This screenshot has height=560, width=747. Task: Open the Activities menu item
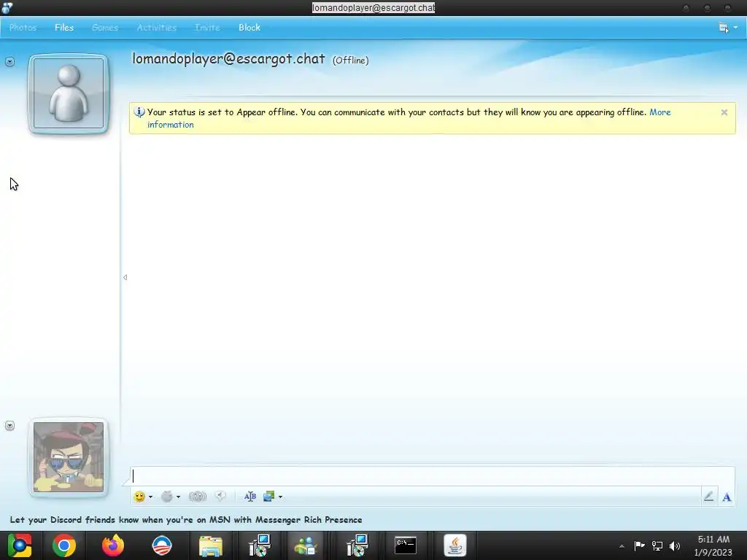(x=157, y=28)
